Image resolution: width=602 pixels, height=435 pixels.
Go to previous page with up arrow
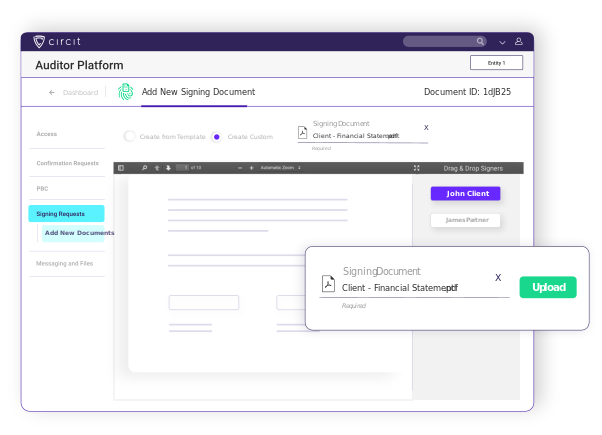click(x=156, y=168)
